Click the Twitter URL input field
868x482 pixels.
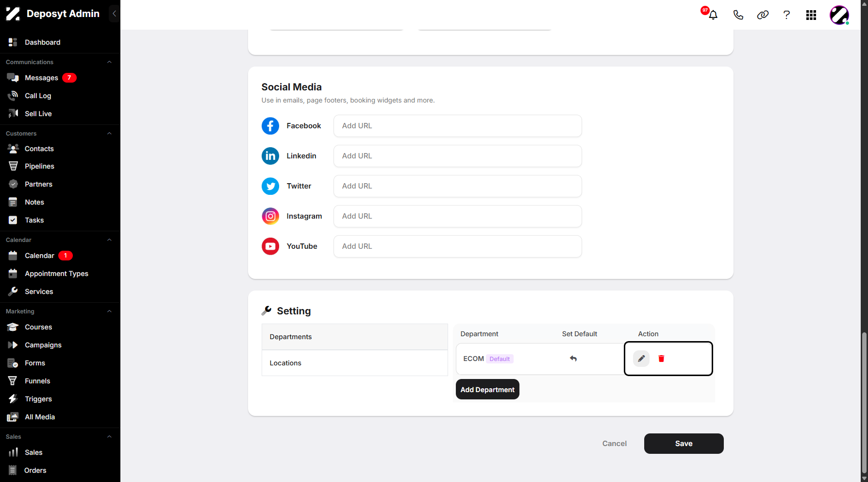[457, 186]
